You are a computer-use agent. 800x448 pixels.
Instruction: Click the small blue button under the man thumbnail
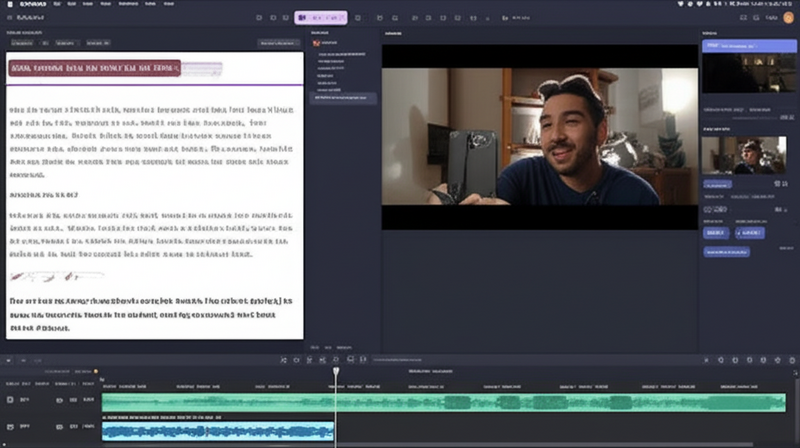click(717, 184)
